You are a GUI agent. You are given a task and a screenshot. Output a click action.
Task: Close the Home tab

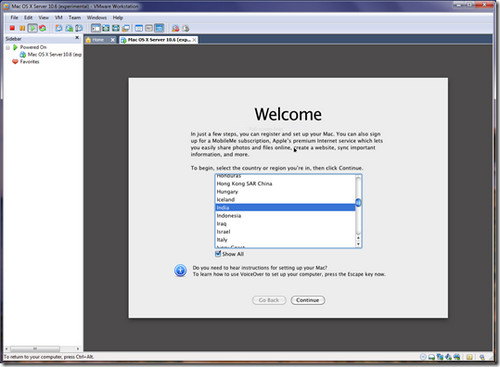pos(113,40)
